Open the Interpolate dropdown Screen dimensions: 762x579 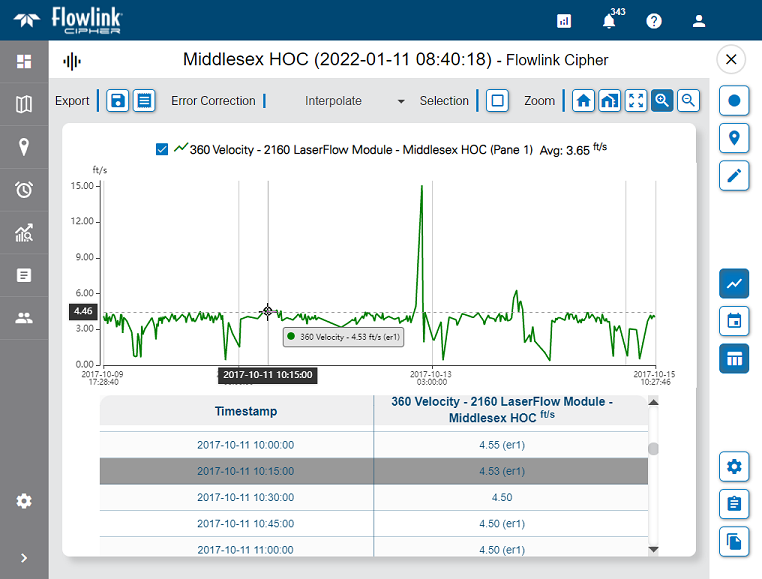coord(355,101)
